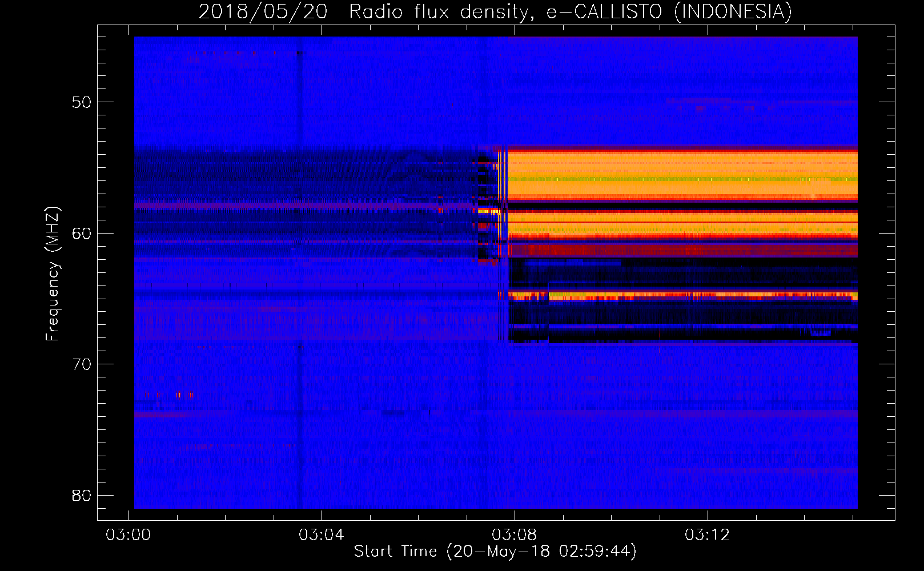Screen dimensions: 924x571
Task: Click the 03:08 time axis label
Action: click(515, 535)
